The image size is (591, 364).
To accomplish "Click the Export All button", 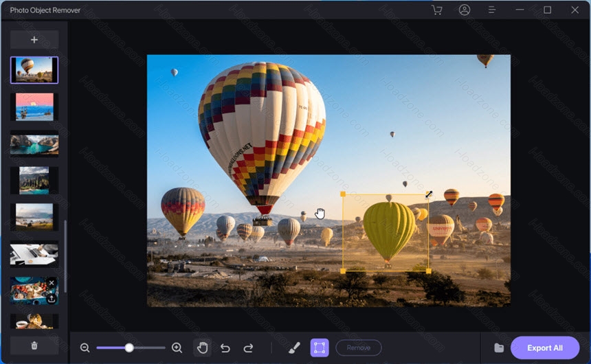I will (545, 348).
